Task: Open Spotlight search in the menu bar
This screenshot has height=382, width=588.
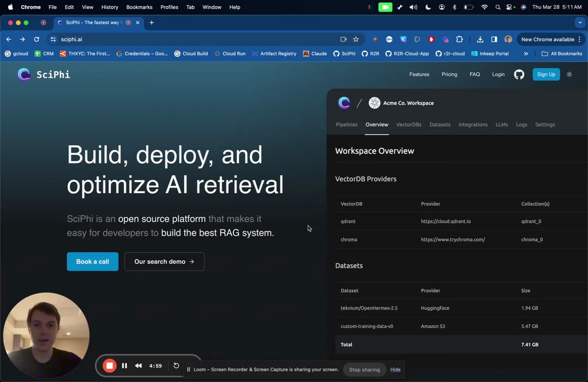Action: [x=498, y=7]
